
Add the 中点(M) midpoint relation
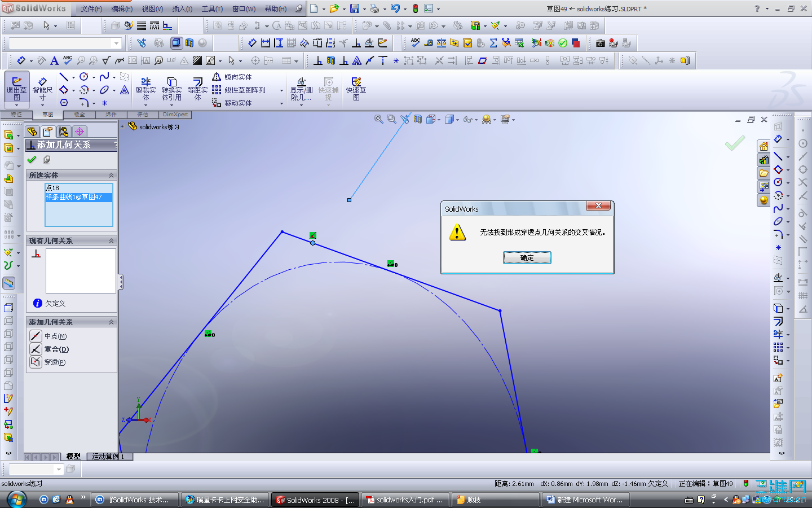[x=49, y=336]
